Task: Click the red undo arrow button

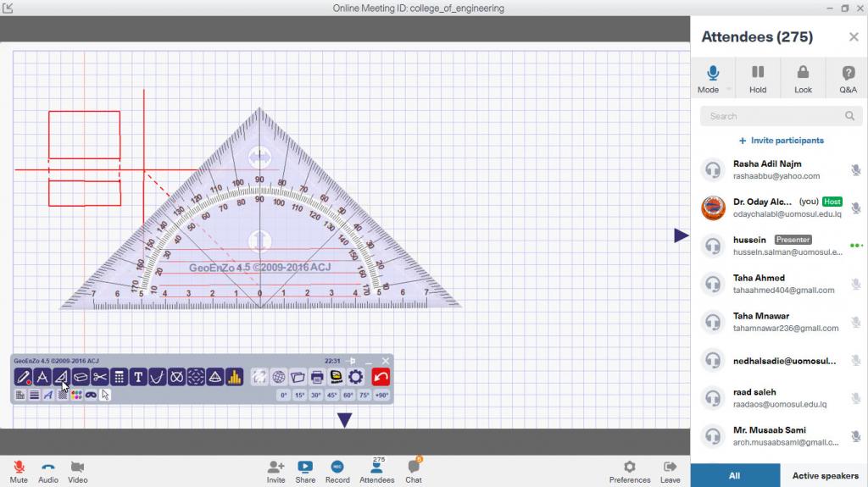Action: click(381, 377)
